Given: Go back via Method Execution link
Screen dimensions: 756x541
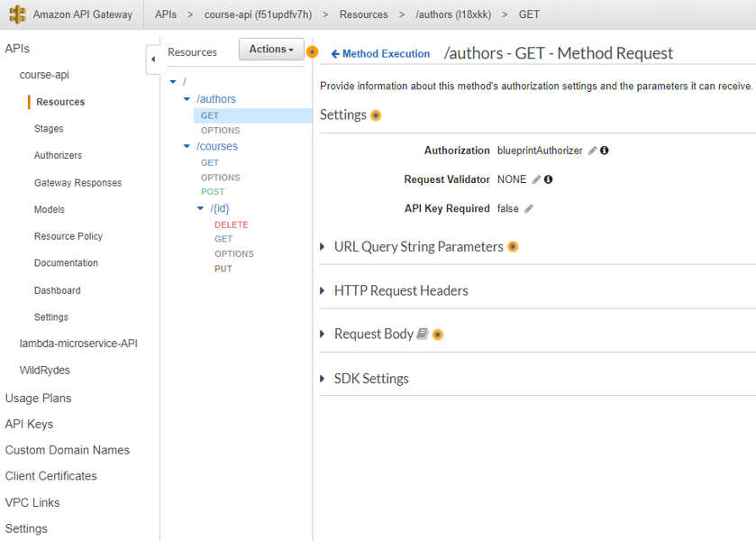Looking at the screenshot, I should tap(380, 53).
